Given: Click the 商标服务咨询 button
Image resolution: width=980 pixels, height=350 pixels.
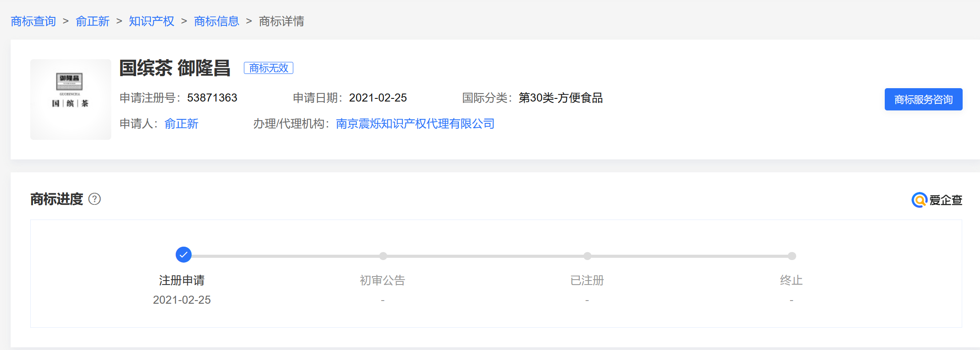Looking at the screenshot, I should click(923, 99).
